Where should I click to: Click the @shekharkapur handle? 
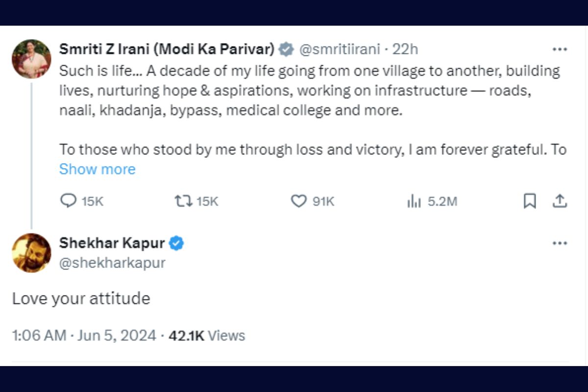pyautogui.click(x=112, y=263)
